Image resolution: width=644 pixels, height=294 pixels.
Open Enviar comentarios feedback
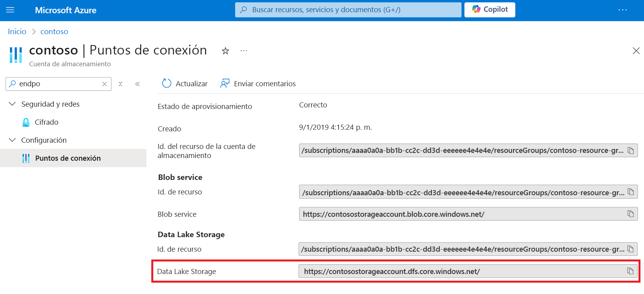tap(258, 83)
